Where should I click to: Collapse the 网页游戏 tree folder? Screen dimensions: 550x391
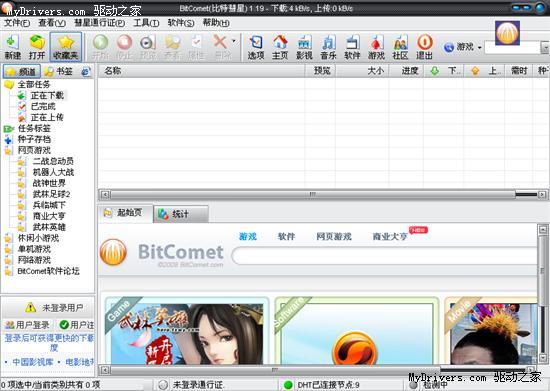pos(8,151)
